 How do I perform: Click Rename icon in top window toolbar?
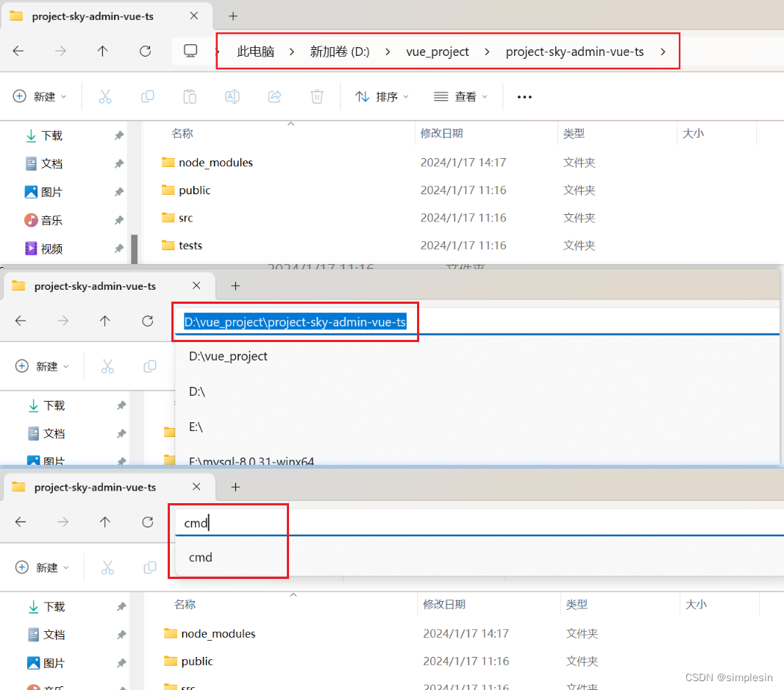(x=232, y=96)
